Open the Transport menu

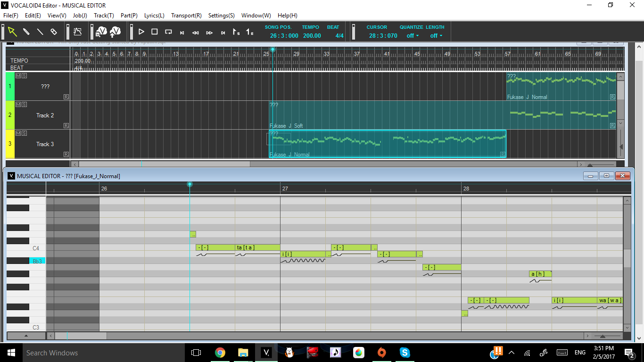(186, 16)
